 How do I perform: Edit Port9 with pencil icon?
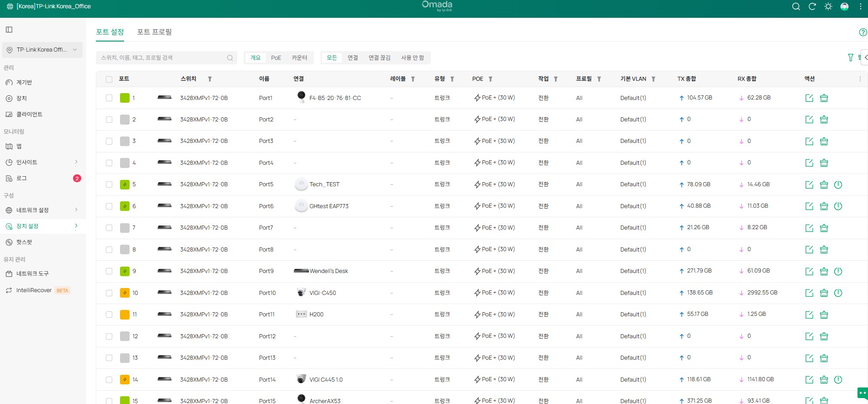[x=809, y=271]
